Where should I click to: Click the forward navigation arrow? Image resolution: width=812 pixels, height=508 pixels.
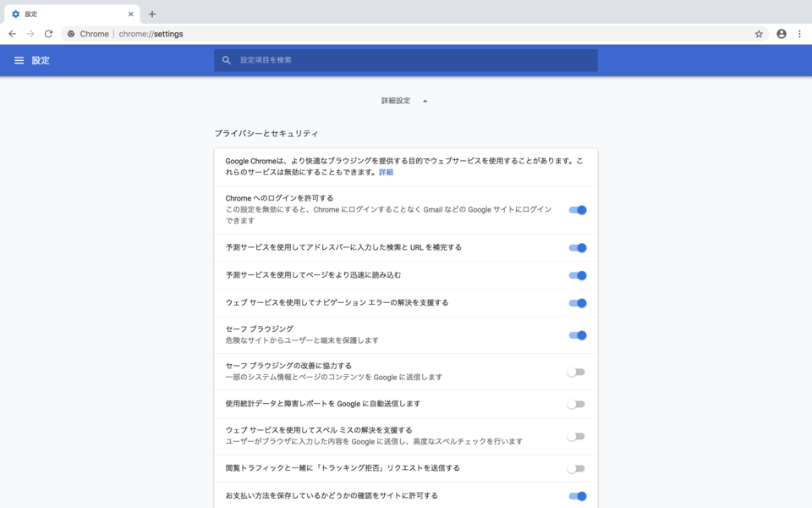30,34
